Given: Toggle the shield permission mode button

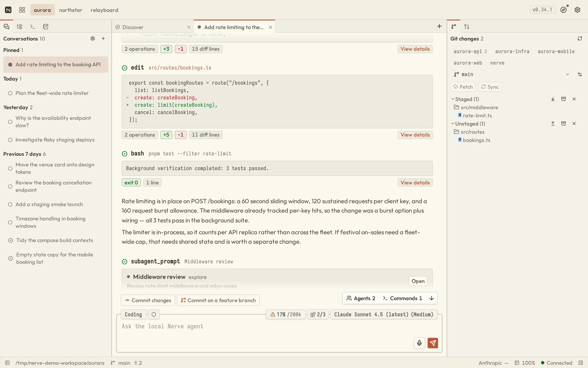Looking at the screenshot, I should (x=154, y=314).
